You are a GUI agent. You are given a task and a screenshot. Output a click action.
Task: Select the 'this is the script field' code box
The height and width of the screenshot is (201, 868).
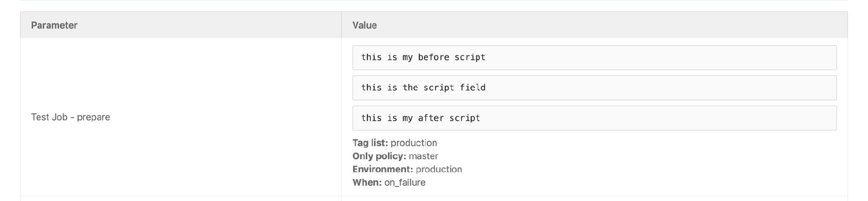coord(594,88)
